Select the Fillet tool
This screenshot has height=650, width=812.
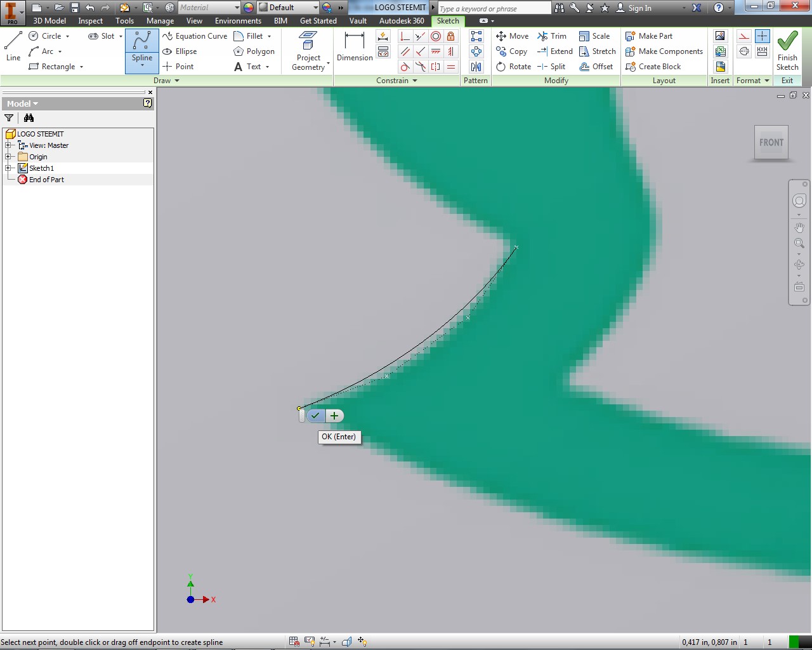pos(248,36)
